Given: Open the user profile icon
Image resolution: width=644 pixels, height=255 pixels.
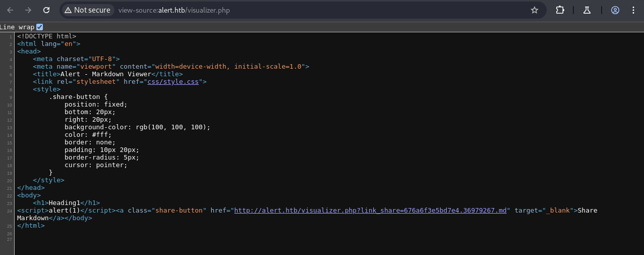Looking at the screenshot, I should [x=615, y=10].
